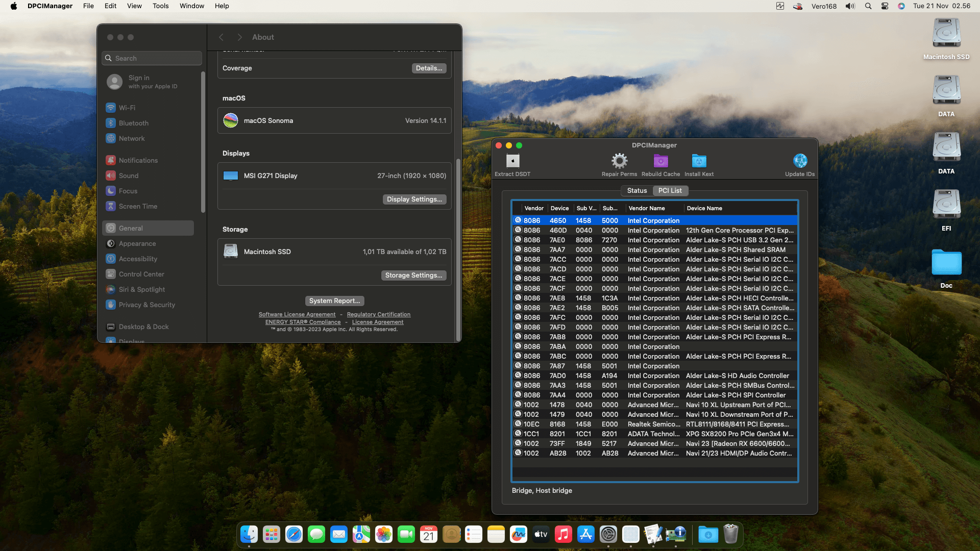The width and height of the screenshot is (980, 551).
Task: Open the EFI volume icon on desktop
Action: pyautogui.click(x=946, y=205)
